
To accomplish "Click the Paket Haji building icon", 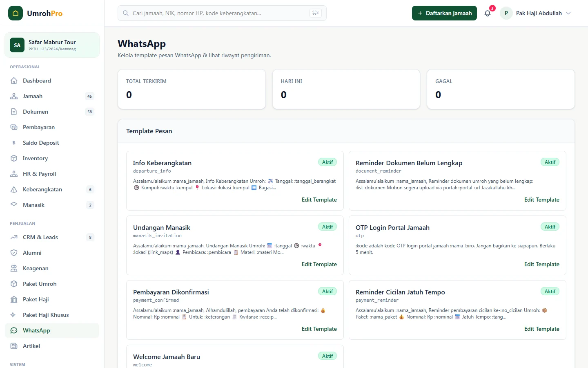I will [14, 299].
